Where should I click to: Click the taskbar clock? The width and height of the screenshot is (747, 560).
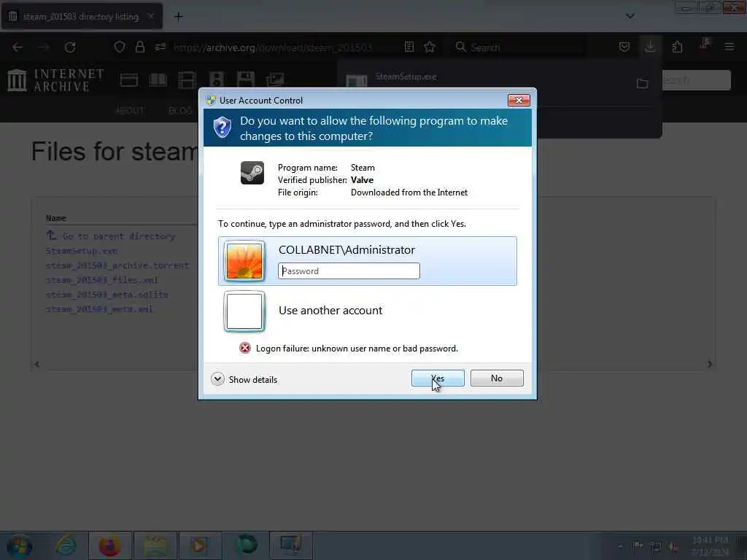[710, 545]
